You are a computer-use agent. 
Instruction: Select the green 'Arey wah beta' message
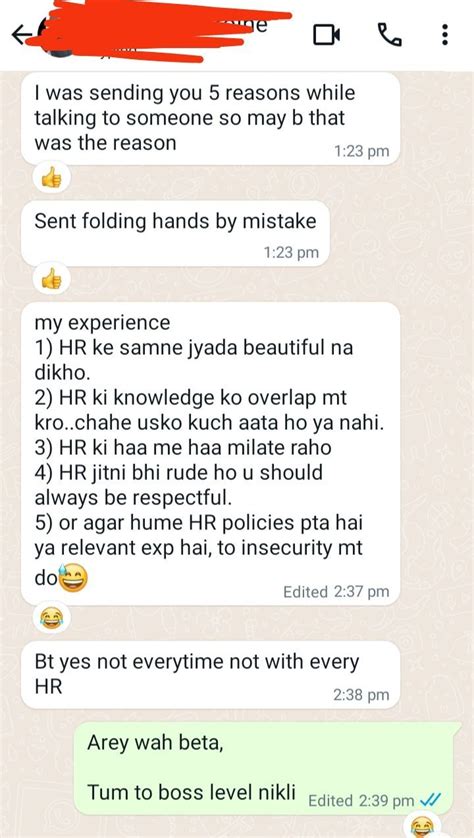pos(267,769)
